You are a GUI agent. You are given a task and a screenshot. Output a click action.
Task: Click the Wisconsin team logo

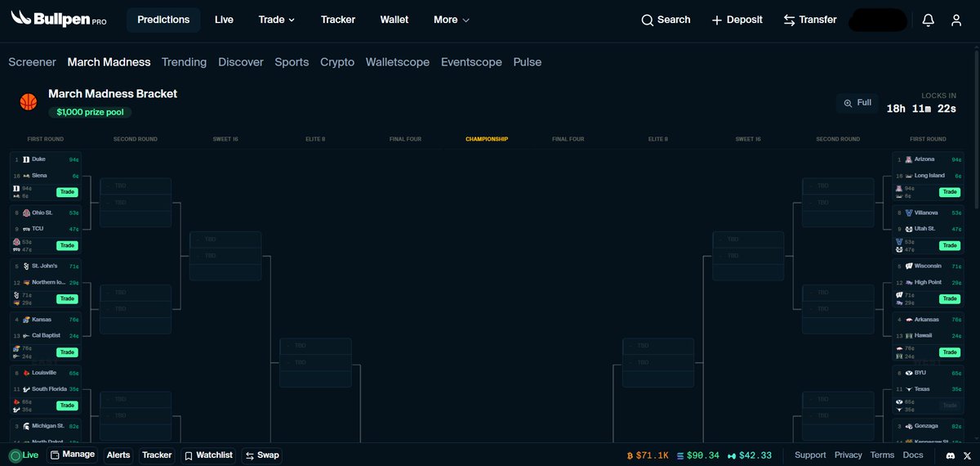click(909, 266)
